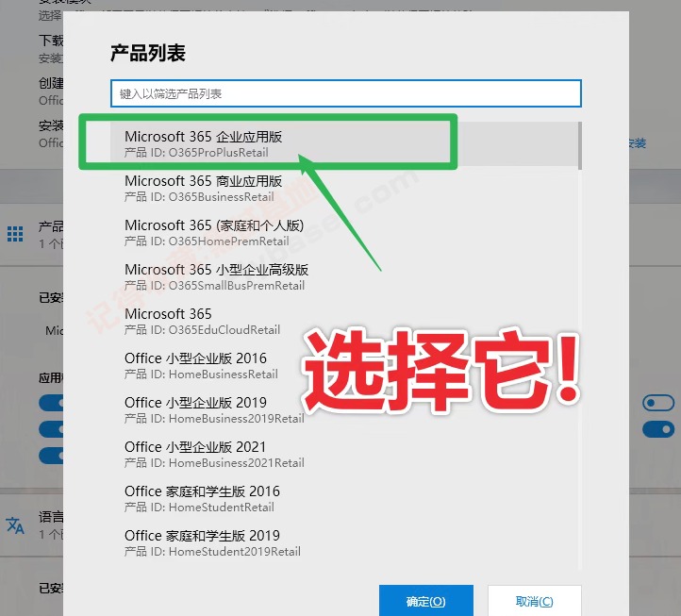Toggle the upper right application switch in background
Screen dimensions: 681x616
tap(658, 403)
